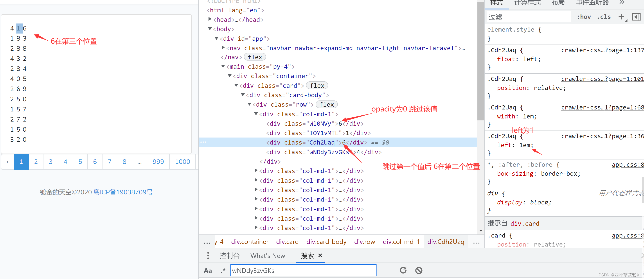Screen dimensions: 644x279
Task: Go to page 999 in pagination
Action: (158, 162)
